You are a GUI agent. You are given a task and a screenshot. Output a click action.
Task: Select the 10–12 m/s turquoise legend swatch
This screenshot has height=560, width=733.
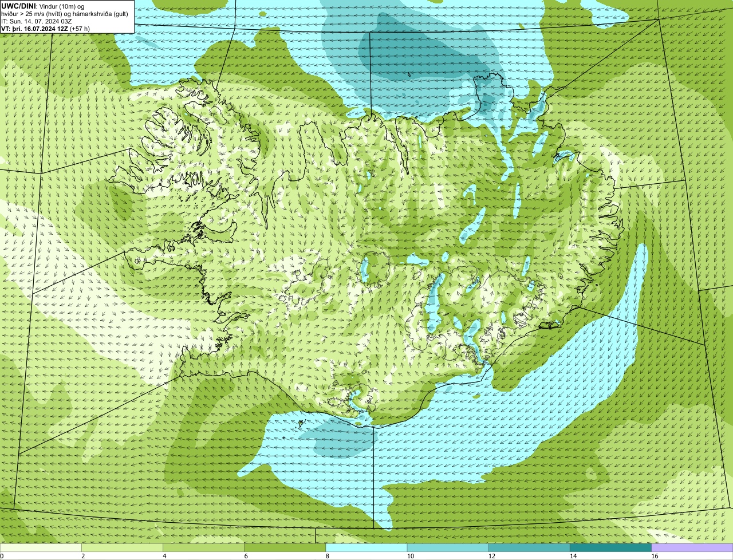click(448, 547)
